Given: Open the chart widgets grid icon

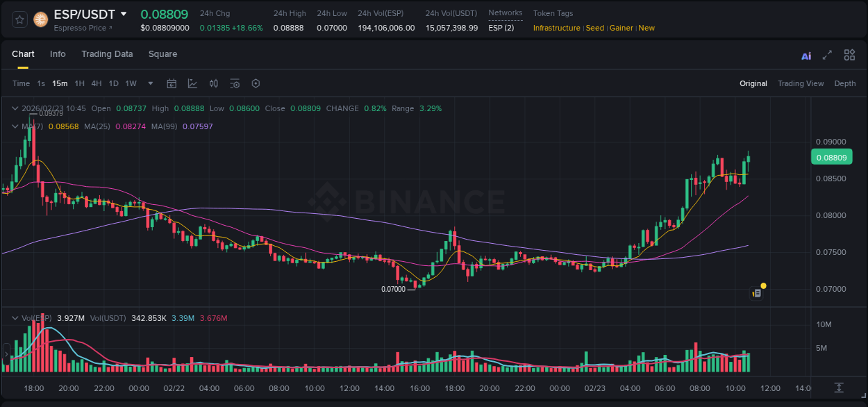Looking at the screenshot, I should 849,55.
